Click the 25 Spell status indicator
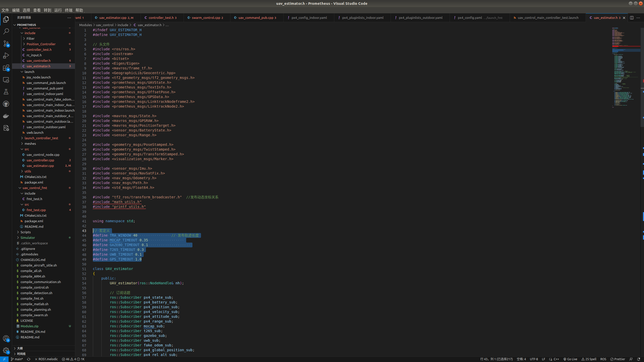 589,359
